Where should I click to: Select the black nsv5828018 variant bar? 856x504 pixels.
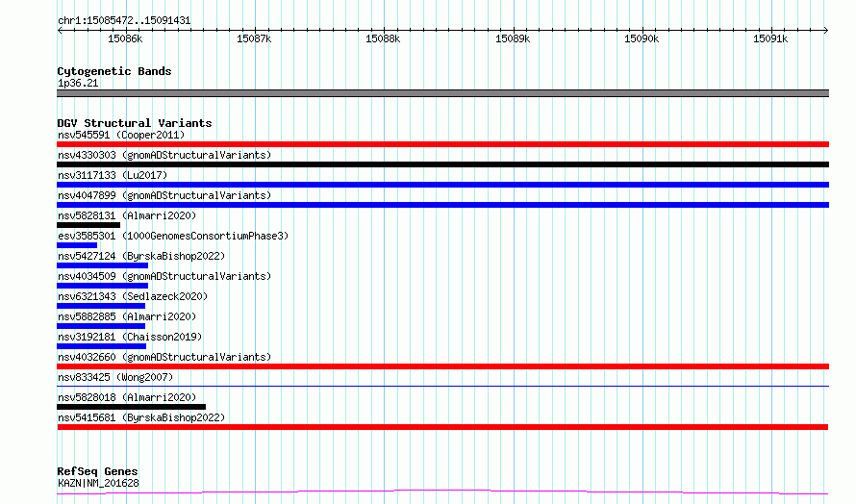coord(131,407)
